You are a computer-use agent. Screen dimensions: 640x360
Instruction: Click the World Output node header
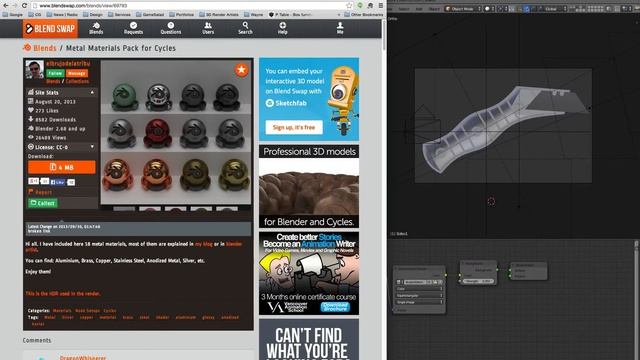tap(528, 265)
